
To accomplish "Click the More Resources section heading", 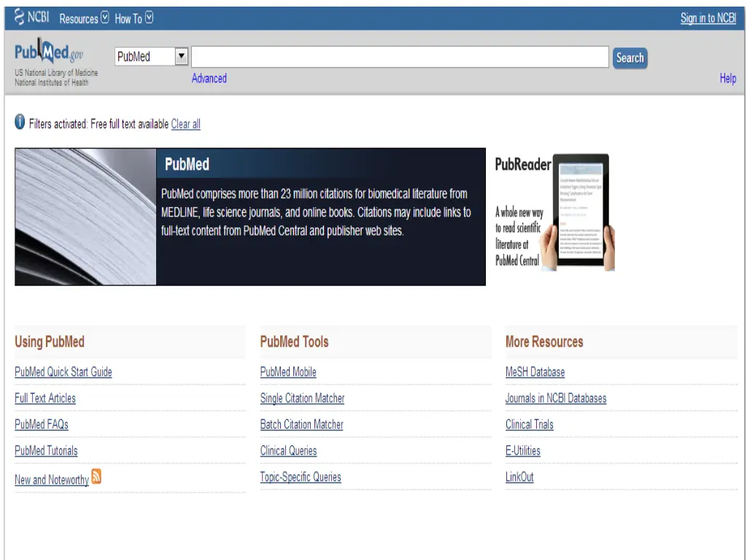I will [x=544, y=341].
